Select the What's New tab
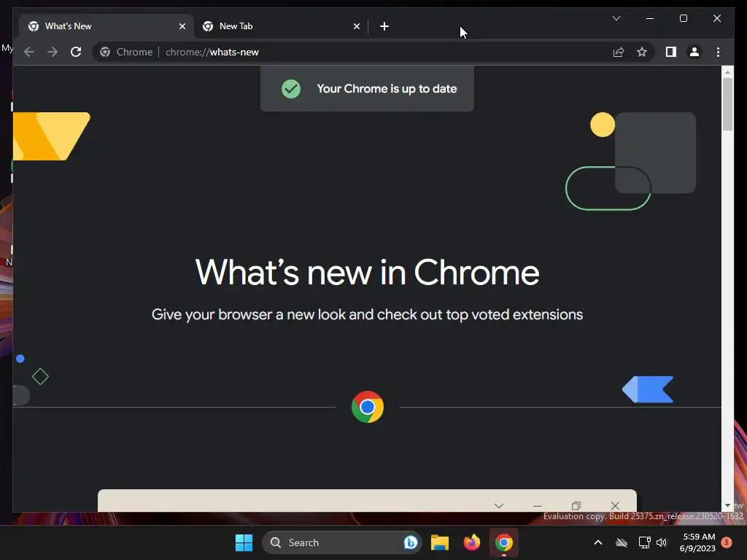The width and height of the screenshot is (747, 560). 107,26
